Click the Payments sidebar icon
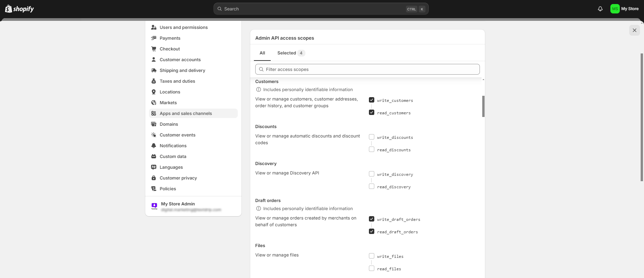644x278 pixels. pyautogui.click(x=154, y=38)
